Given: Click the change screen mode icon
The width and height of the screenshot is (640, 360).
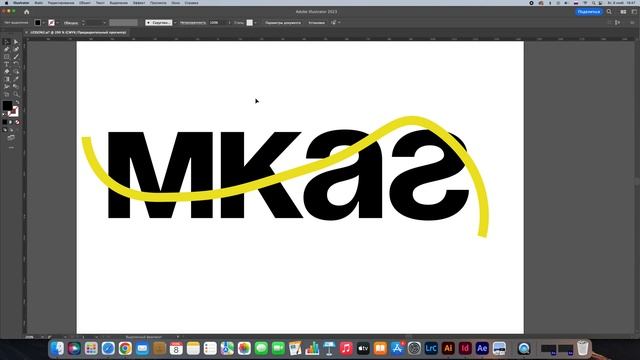Looking at the screenshot, I should (11, 138).
